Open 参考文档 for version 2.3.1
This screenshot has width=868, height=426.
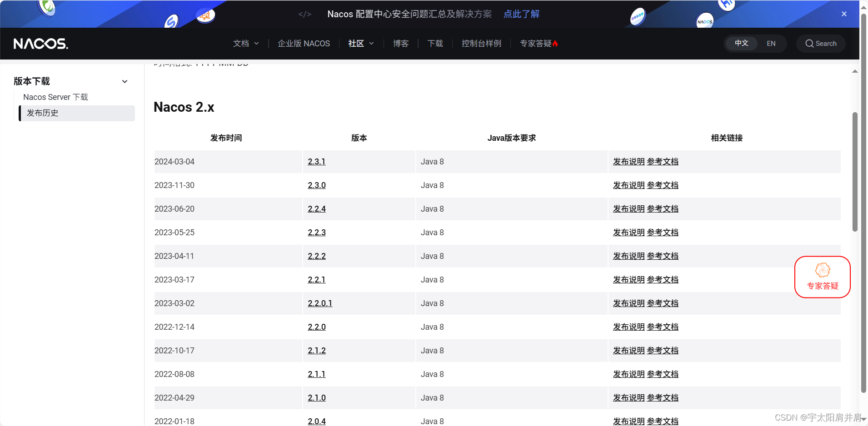point(663,162)
